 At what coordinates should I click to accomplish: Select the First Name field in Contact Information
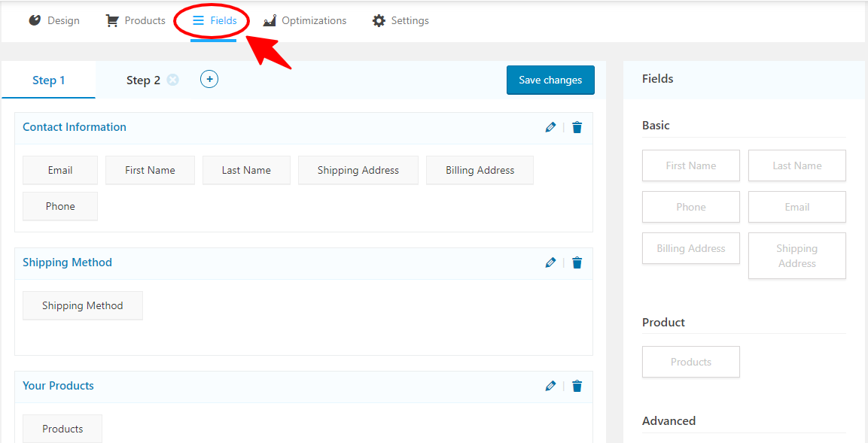[x=150, y=170]
